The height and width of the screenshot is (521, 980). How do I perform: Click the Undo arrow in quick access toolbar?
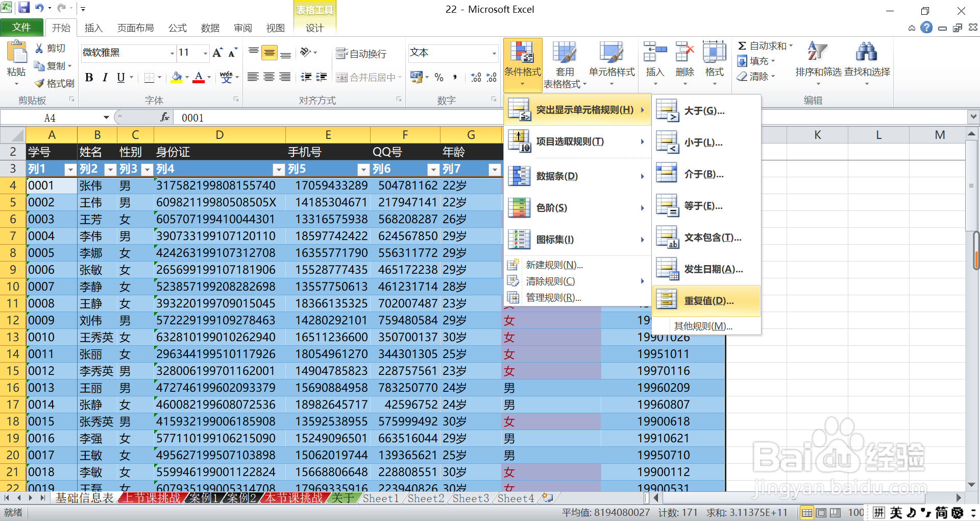[39, 8]
